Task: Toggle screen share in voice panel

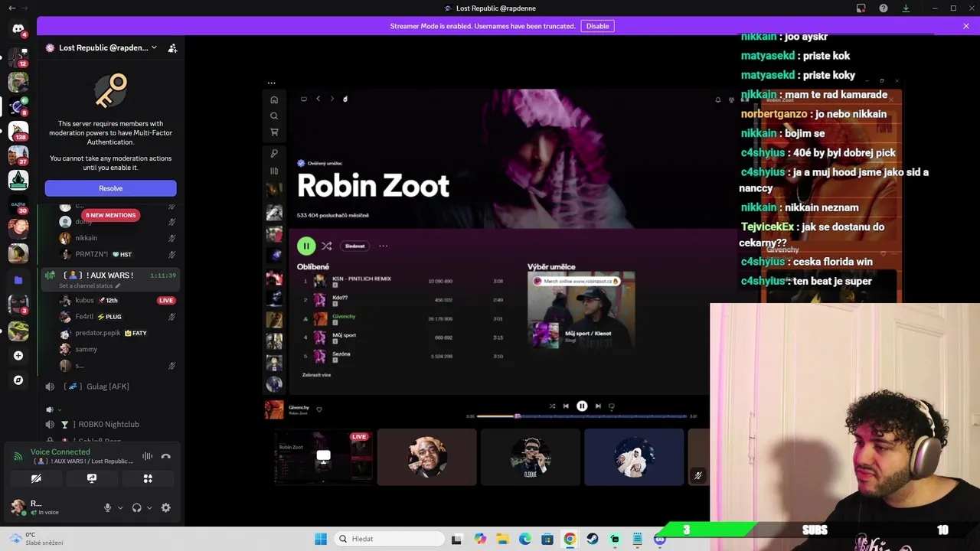Action: [92, 478]
